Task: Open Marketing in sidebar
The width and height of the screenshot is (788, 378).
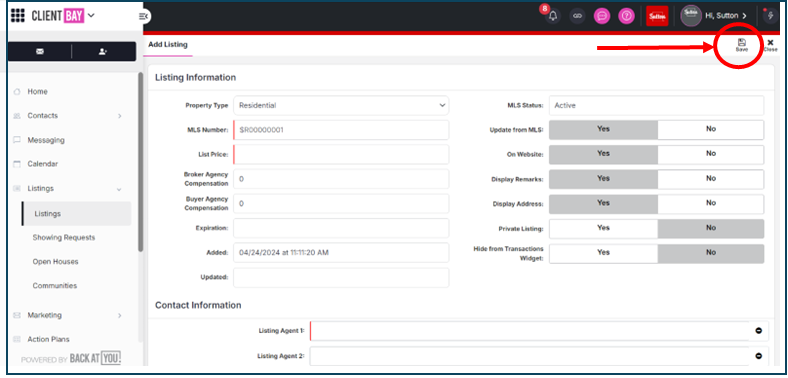Action: tap(45, 315)
